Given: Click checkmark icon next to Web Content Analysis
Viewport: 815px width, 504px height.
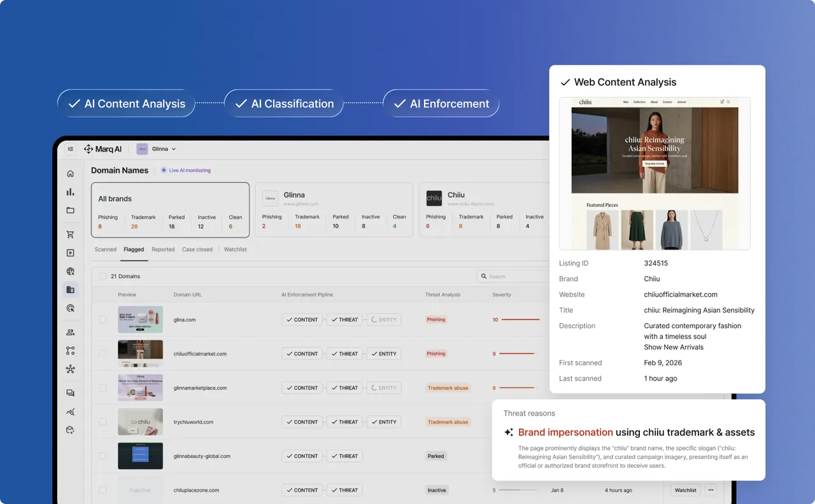Looking at the screenshot, I should [564, 82].
